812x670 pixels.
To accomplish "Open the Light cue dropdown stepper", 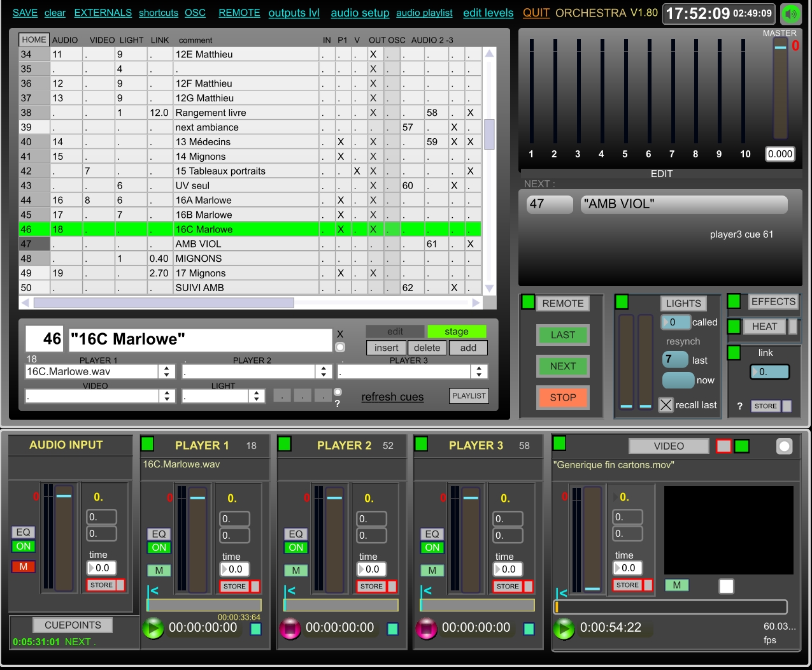I will pos(256,396).
